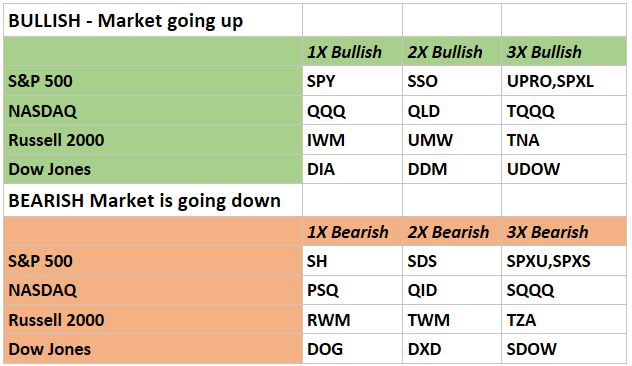The height and width of the screenshot is (366, 632).
Task: Select the orange 'Dow Jones' row label
Action: pyautogui.click(x=153, y=349)
